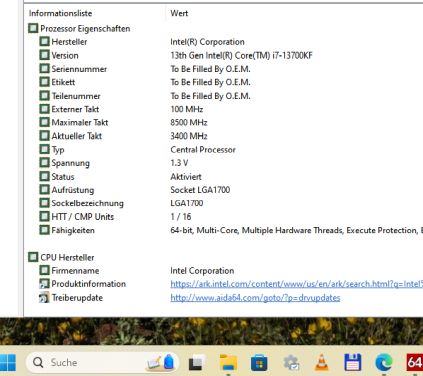The width and height of the screenshot is (423, 376).
Task: Click the value 3400 MHz
Action: pos(189,136)
